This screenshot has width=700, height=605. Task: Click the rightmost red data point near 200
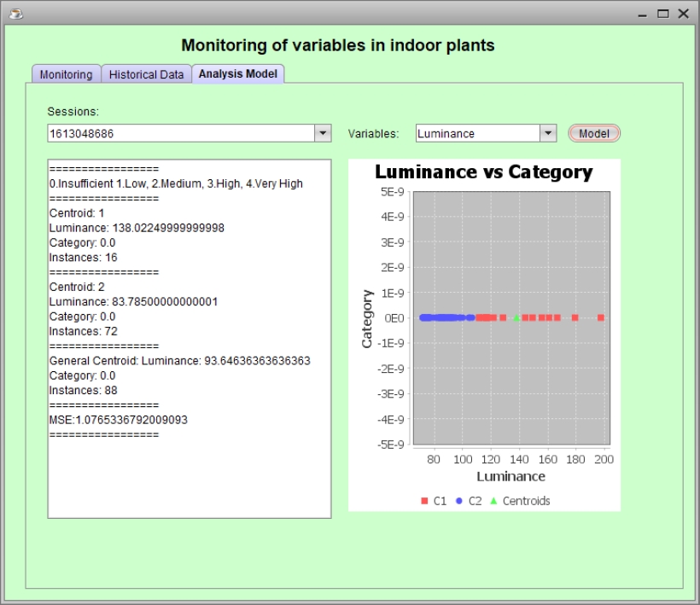601,317
